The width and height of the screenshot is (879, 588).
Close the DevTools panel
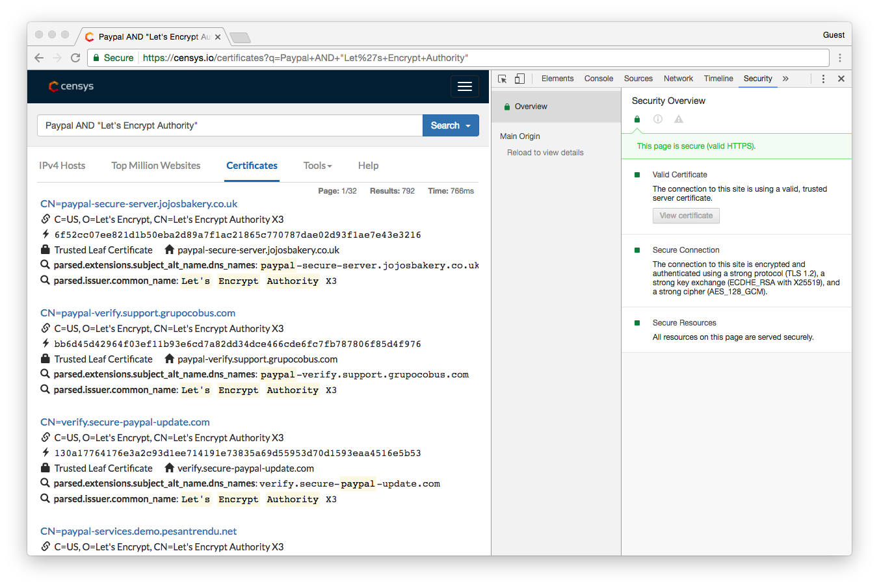(x=841, y=79)
